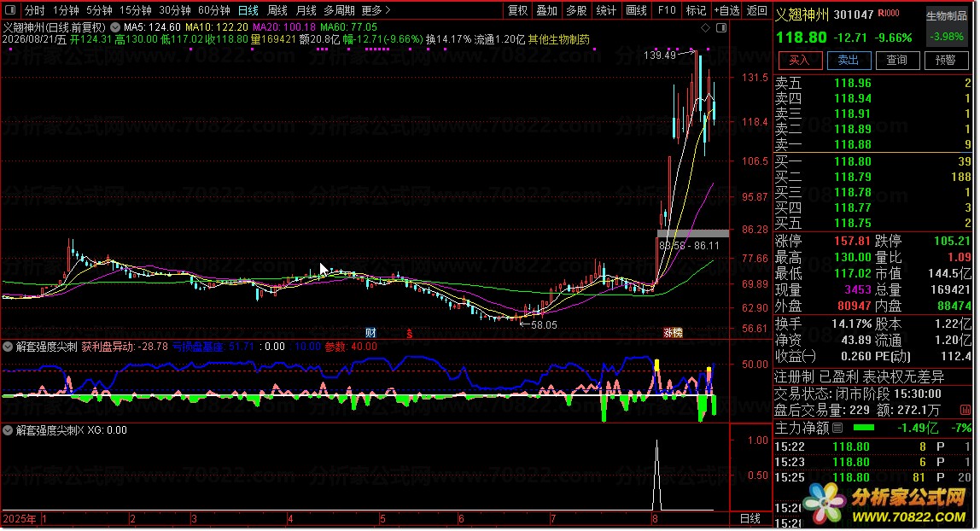
Task: Click the 卖五 price 118.96
Action: tap(853, 83)
